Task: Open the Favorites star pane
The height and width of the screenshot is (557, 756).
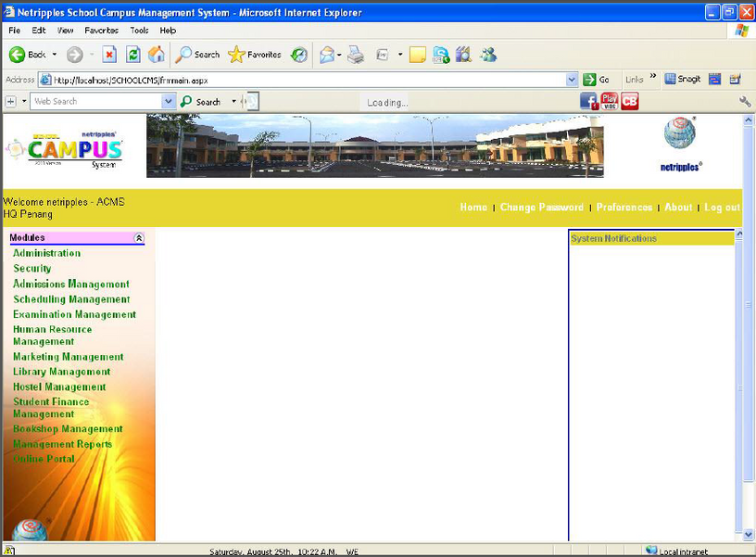Action: pyautogui.click(x=255, y=55)
